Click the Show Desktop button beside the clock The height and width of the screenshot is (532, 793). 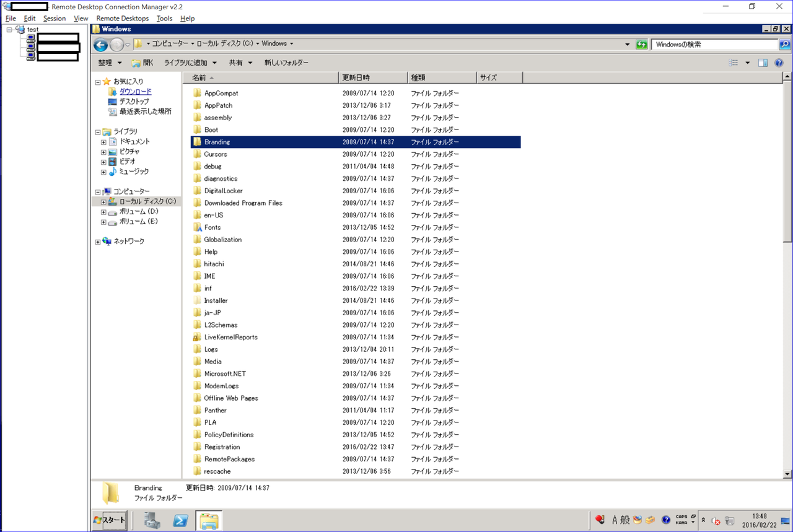point(786,521)
